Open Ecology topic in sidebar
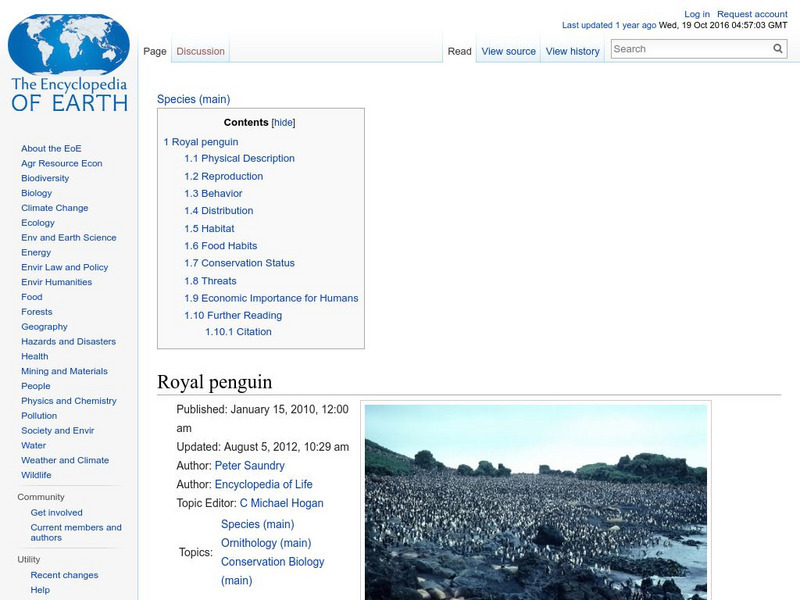 tap(38, 222)
